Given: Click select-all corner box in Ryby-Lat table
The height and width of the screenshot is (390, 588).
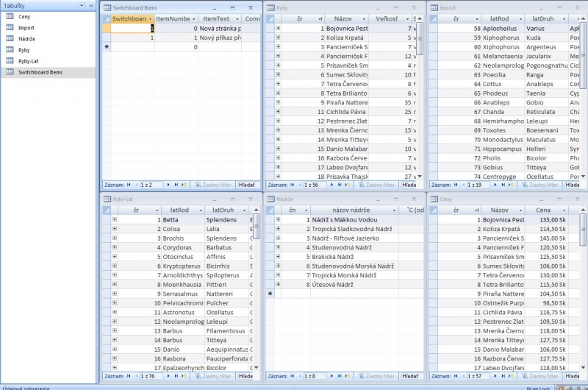Looking at the screenshot, I should coord(108,210).
